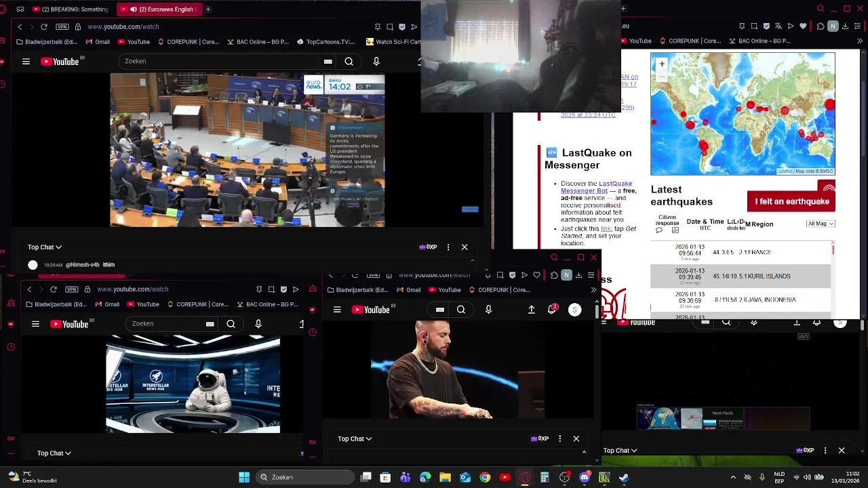Screen dimensions: 868x488
Task: Click I felt an earthquake button
Action: pyautogui.click(x=791, y=201)
